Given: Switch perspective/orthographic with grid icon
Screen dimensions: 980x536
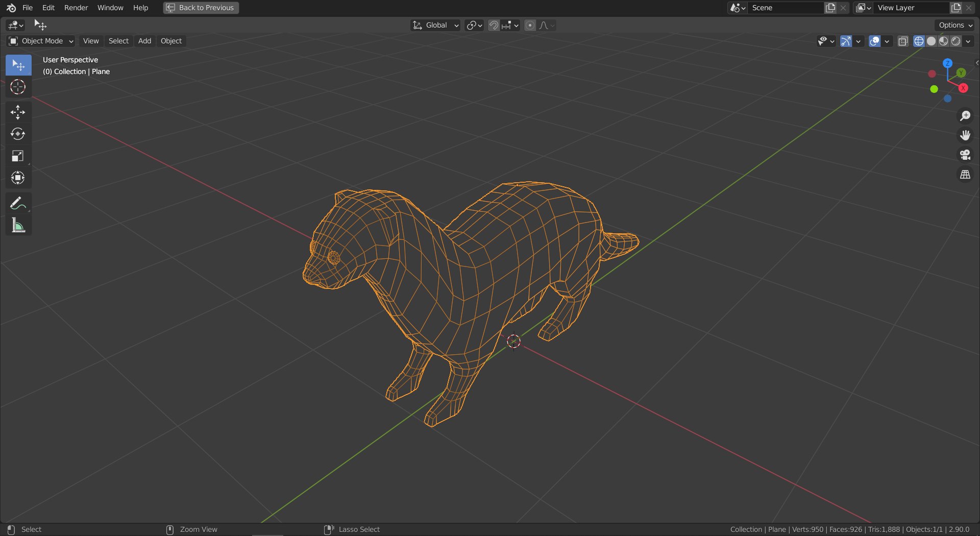Looking at the screenshot, I should point(965,175).
